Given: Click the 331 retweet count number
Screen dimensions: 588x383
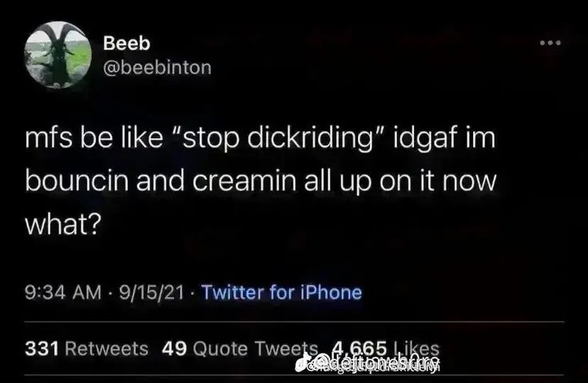Looking at the screenshot, I should [x=42, y=349].
